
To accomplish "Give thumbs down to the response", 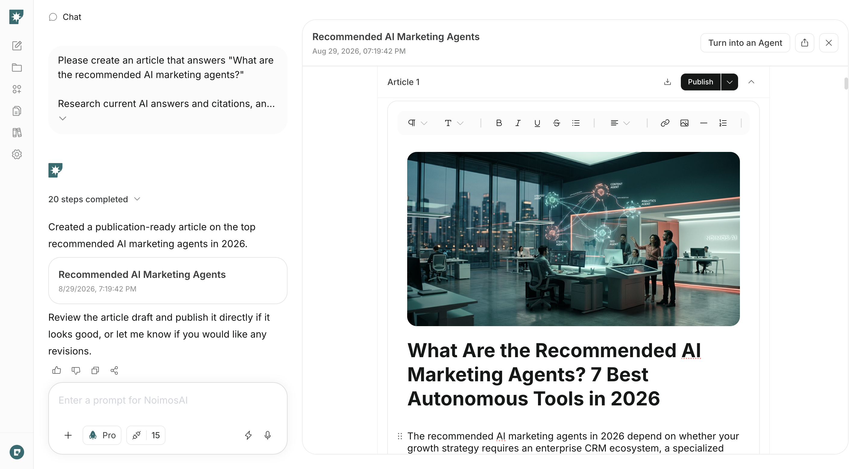I will click(76, 370).
